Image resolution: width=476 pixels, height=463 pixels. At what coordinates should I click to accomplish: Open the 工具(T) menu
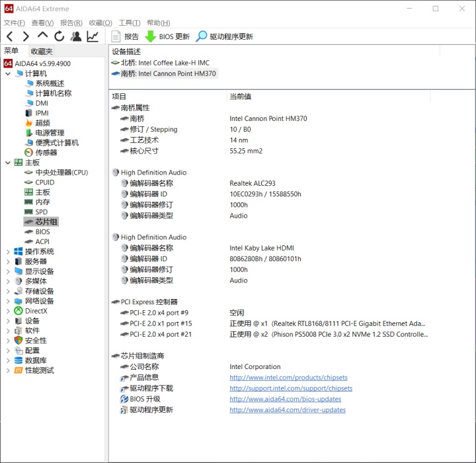[130, 22]
